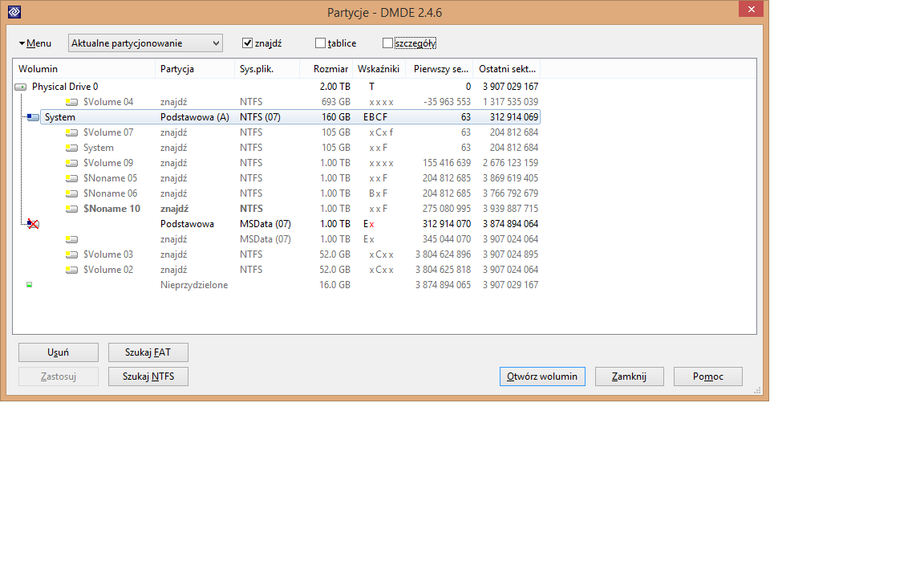924x578 pixels.
Task: Select the '$Volume 03' row text
Action: pyautogui.click(x=107, y=254)
